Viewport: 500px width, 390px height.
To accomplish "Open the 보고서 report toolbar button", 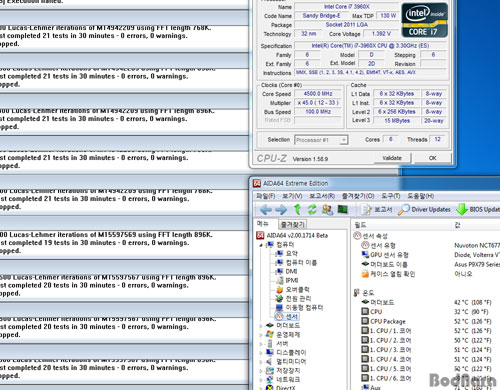I will pos(377,209).
